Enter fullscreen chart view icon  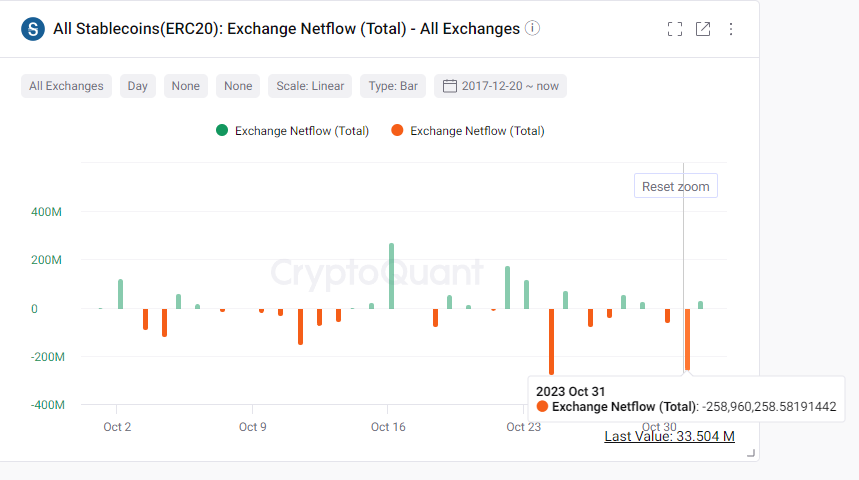(675, 29)
